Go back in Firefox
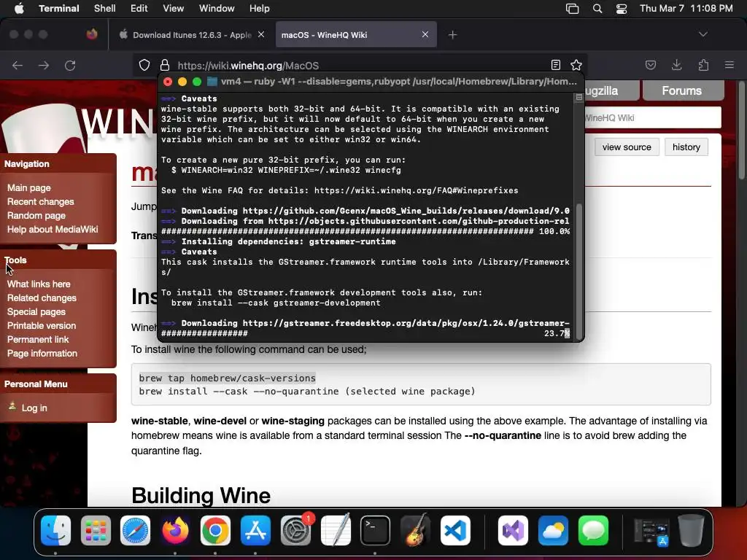The width and height of the screenshot is (747, 560). point(18,65)
